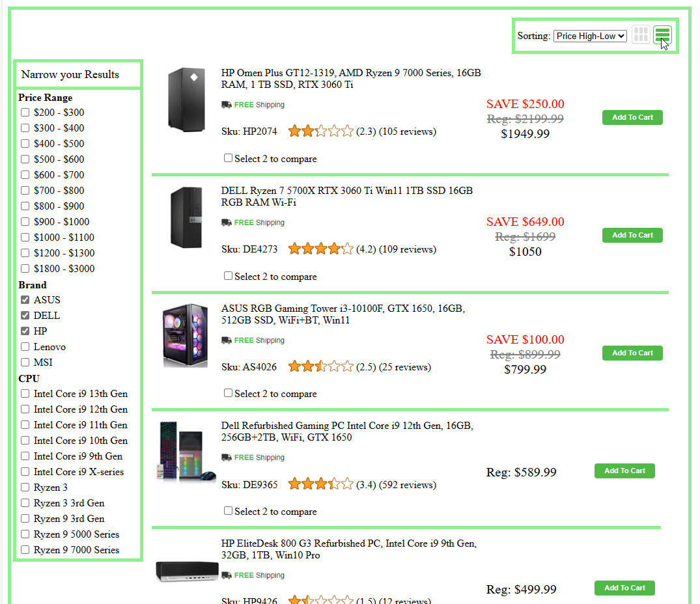700x604 pixels.
Task: Click the HP Omen Plus product image
Action: [x=186, y=100]
